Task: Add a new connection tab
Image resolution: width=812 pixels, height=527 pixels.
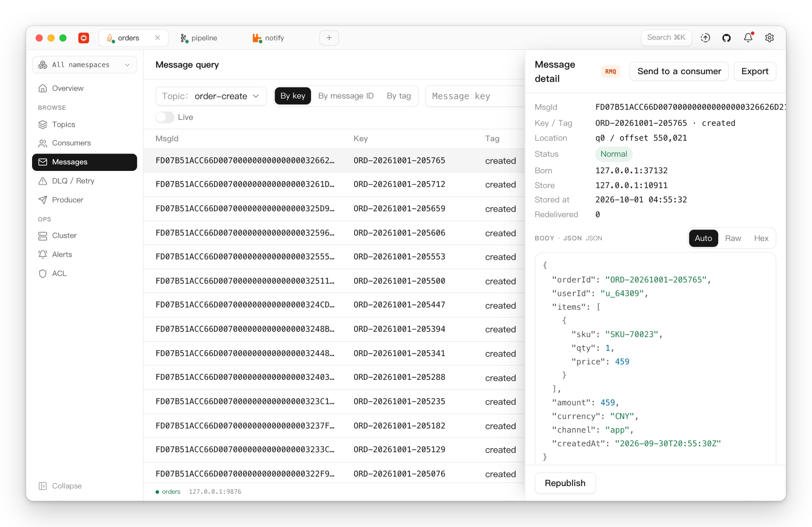Action: click(x=329, y=38)
